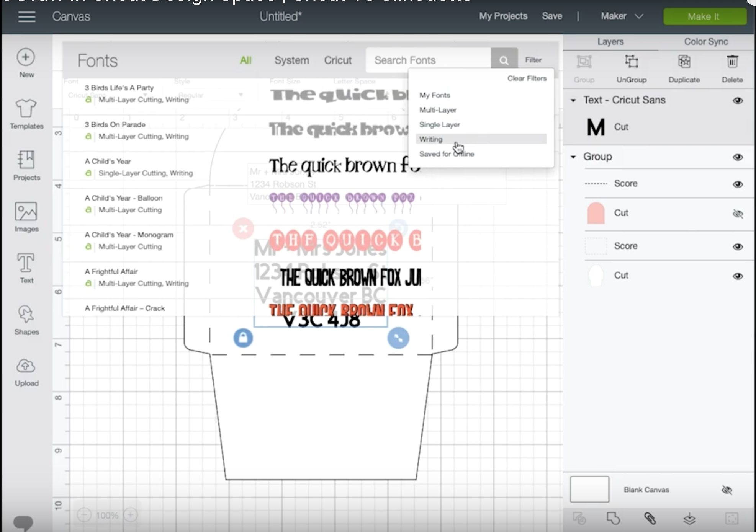The image size is (756, 532).
Task: Click Clear Filters
Action: [x=527, y=78]
